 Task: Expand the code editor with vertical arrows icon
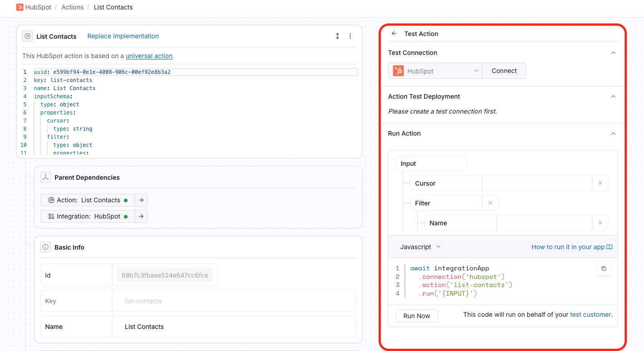tap(338, 36)
